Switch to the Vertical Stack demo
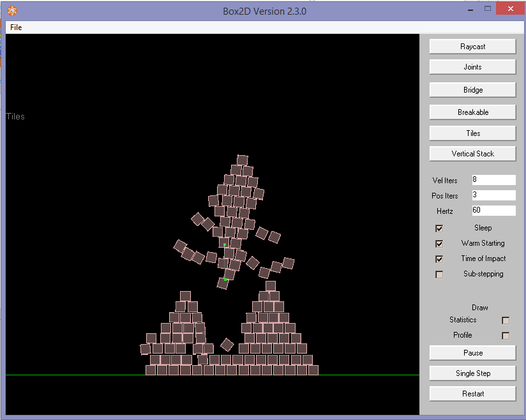526x420 pixels. point(472,154)
